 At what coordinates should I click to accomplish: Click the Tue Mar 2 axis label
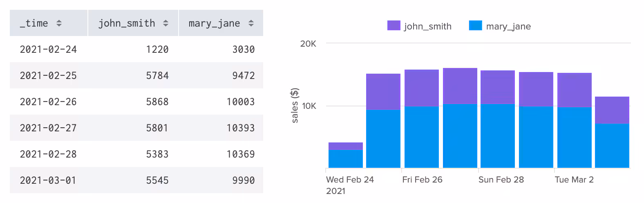(x=574, y=180)
